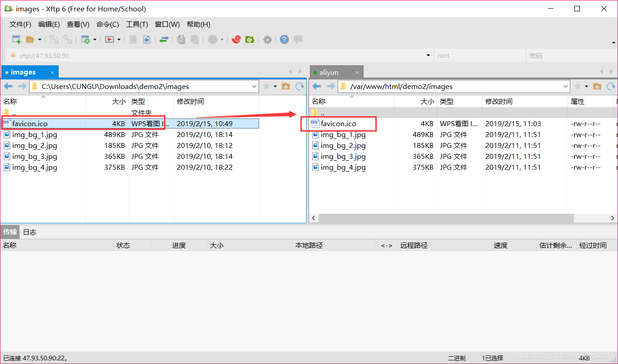
Task: Close the aliyun tab
Action: (x=357, y=72)
